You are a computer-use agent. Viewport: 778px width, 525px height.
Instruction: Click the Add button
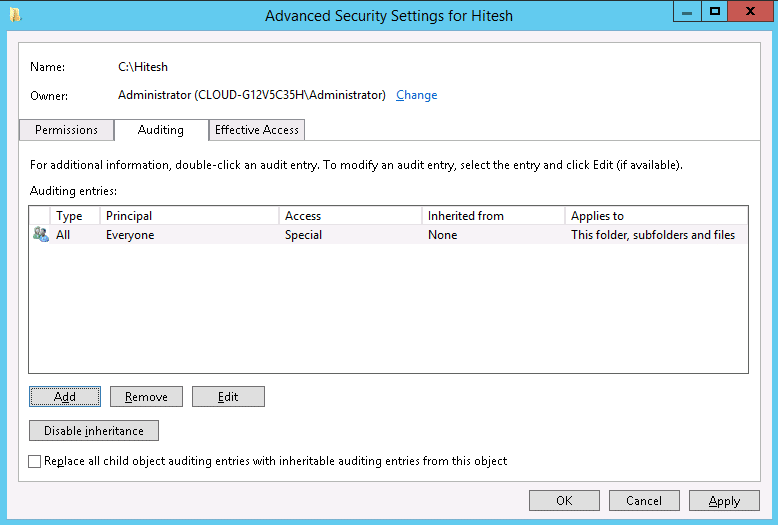(65, 396)
